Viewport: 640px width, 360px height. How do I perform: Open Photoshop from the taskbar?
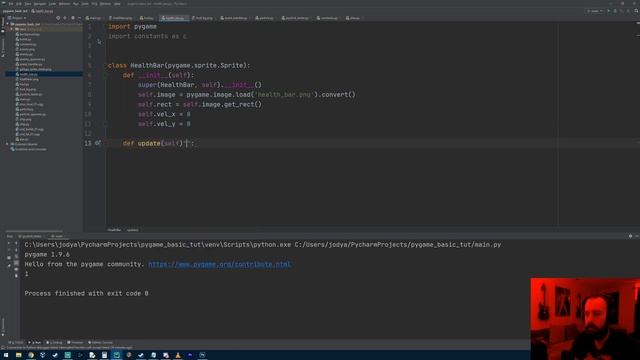tap(202, 355)
